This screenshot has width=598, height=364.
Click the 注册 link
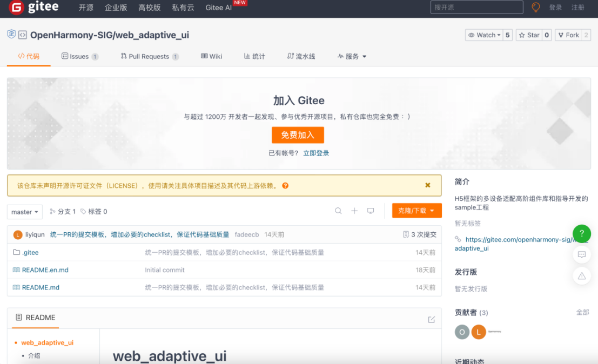tap(578, 8)
